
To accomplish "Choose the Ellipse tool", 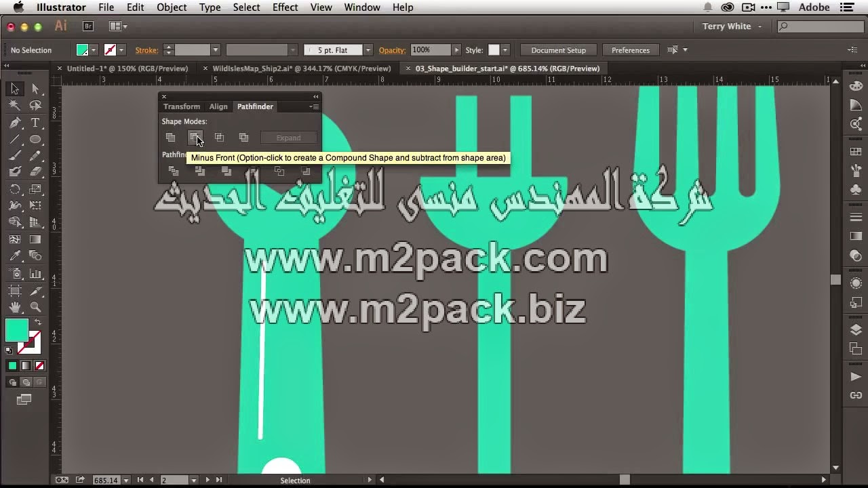I will point(35,140).
